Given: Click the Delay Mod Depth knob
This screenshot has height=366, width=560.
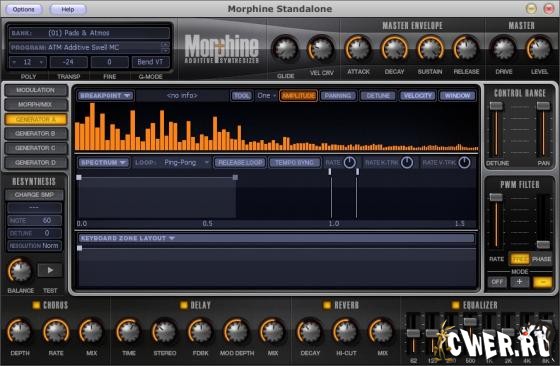Looking at the screenshot, I should click(x=236, y=331).
